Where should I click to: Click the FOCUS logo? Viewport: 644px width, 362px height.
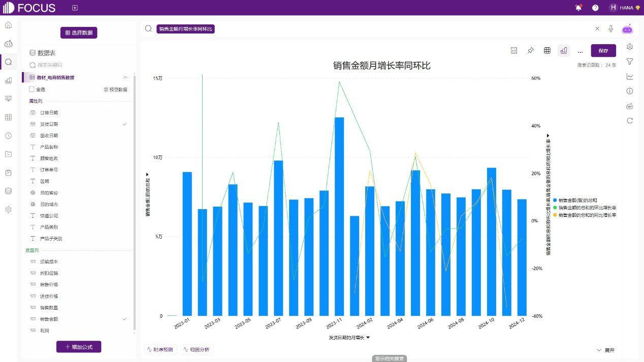pos(29,8)
